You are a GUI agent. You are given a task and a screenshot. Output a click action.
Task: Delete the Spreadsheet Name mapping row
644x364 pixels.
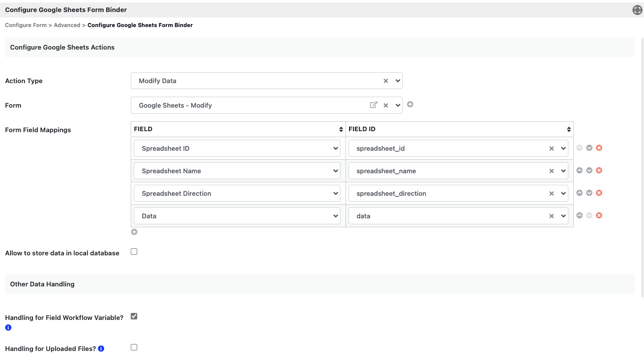tap(599, 170)
